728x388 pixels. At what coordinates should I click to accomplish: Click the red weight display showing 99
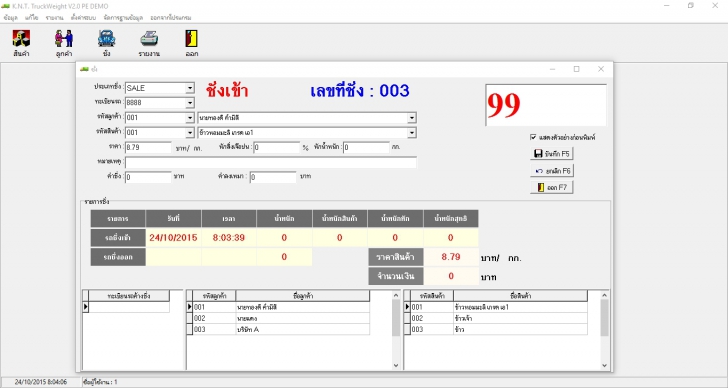click(546, 105)
